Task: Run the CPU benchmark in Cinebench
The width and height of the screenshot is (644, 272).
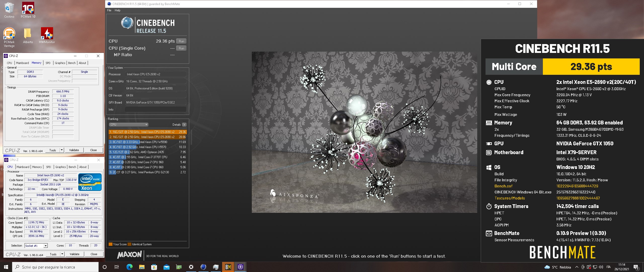Action: [x=181, y=41]
